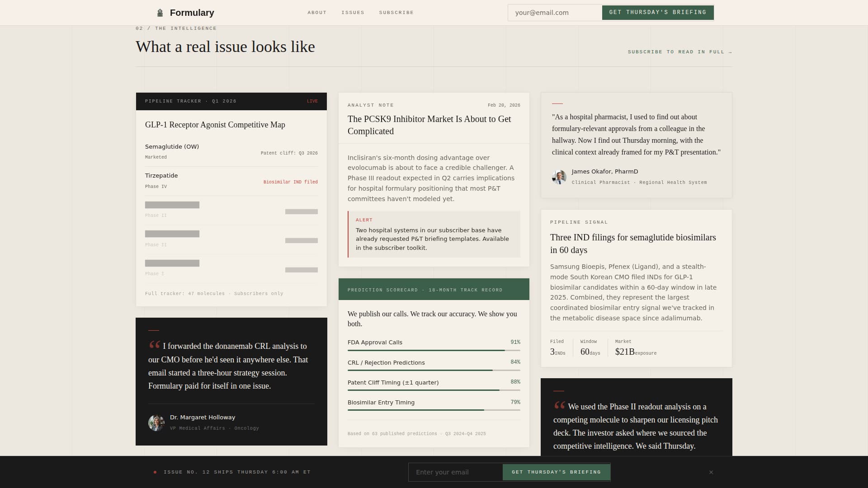Open the PCSK9 Inhibitor Market headline
Image resolution: width=868 pixels, height=488 pixels.
click(429, 125)
